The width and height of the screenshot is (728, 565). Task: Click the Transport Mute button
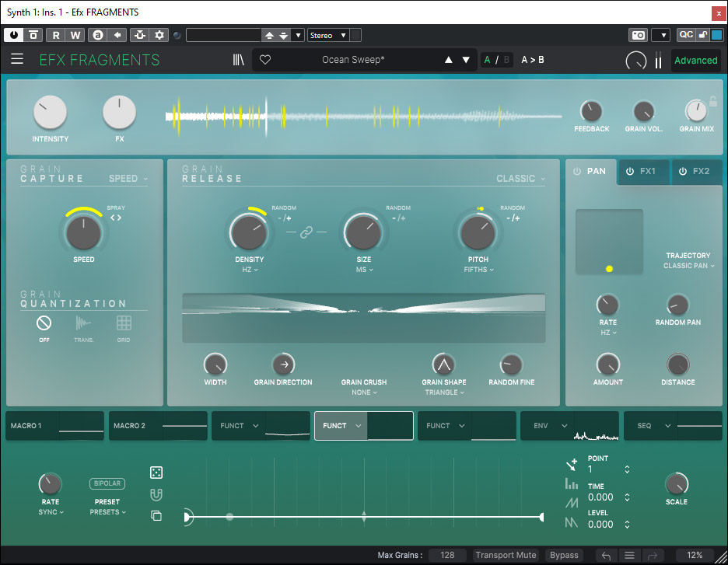click(x=506, y=555)
